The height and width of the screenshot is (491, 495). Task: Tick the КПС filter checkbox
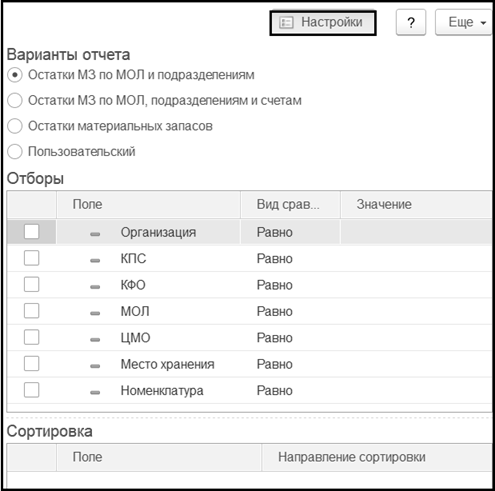[31, 258]
